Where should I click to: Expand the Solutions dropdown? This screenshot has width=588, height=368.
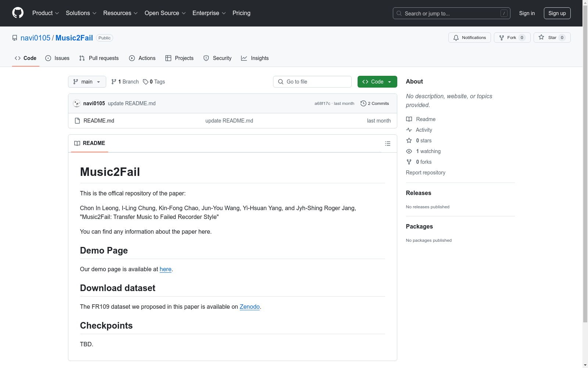pyautogui.click(x=81, y=13)
